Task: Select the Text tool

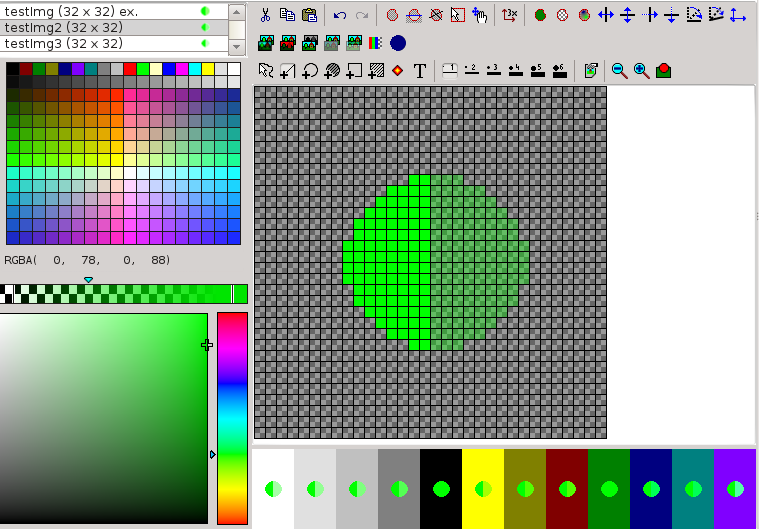Action: (x=420, y=71)
